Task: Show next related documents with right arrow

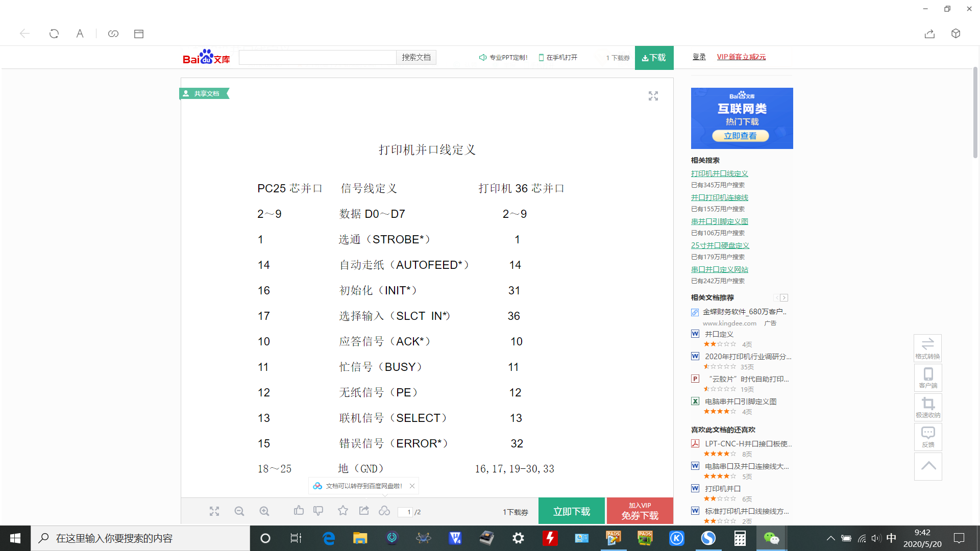Action: click(785, 297)
